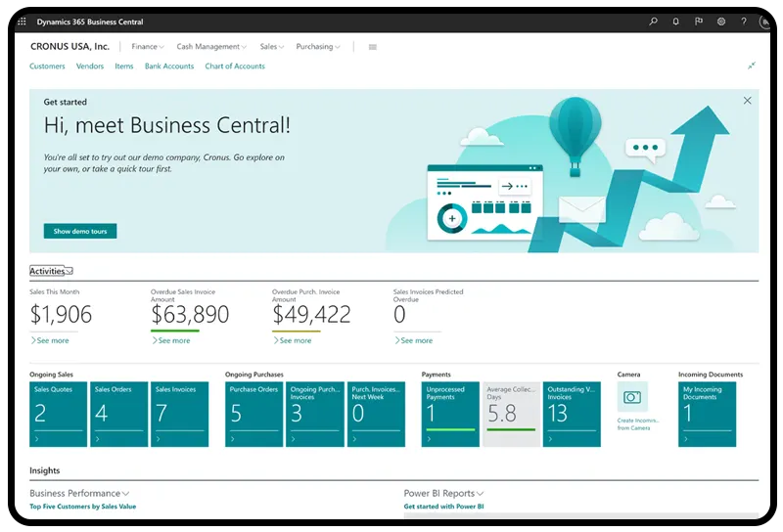Viewport: 783px width, 532px height.
Task: Toggle the page expand/collapse arrows icon
Action: point(752,66)
